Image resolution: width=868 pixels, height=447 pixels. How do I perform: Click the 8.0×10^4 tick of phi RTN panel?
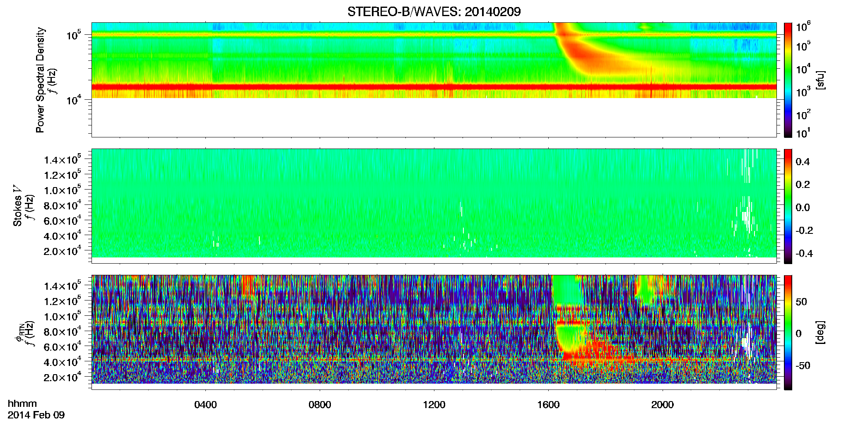[62, 332]
